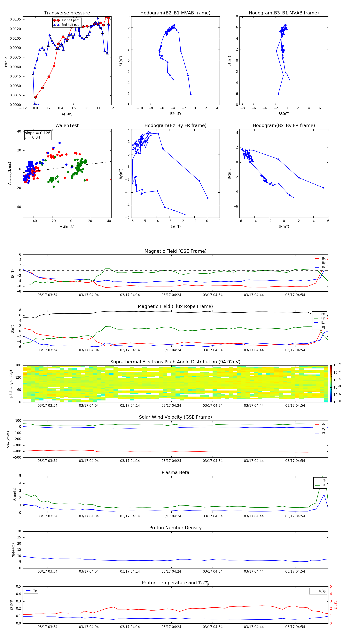Click the 'Transverse pressure' plot title
The height and width of the screenshot is (644, 351).
point(67,13)
